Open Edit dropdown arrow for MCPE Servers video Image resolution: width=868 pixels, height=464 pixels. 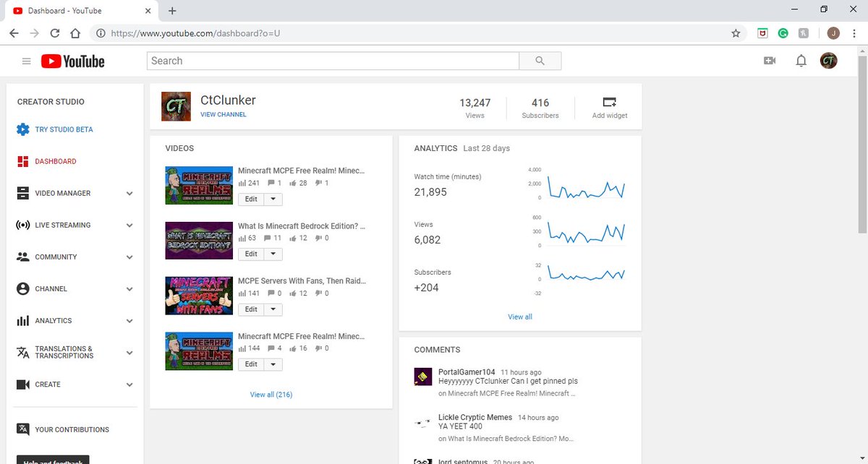[273, 309]
